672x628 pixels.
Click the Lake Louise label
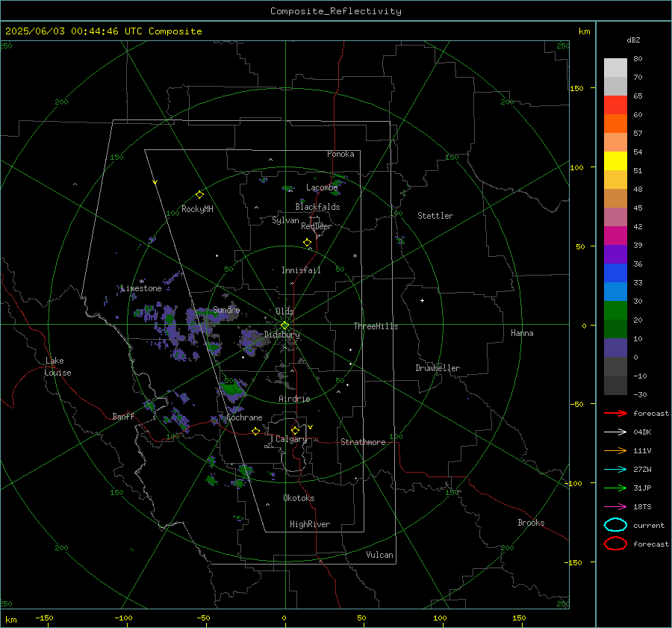(x=57, y=367)
